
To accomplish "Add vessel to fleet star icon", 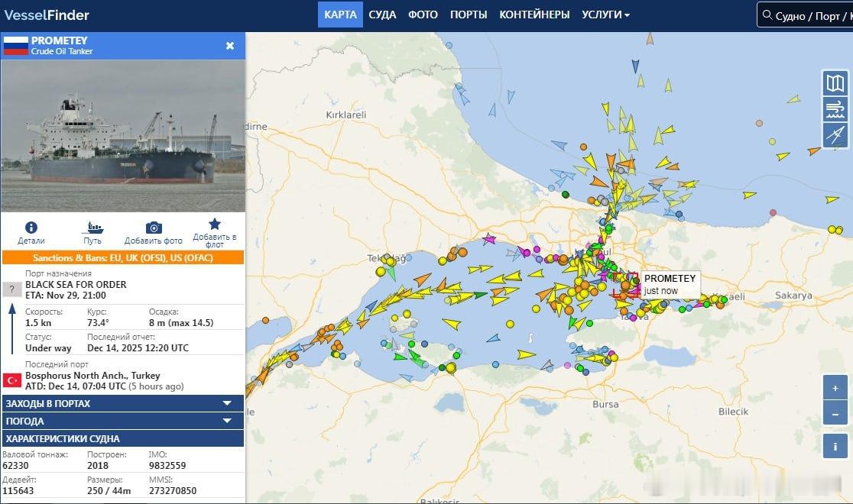I will (x=215, y=224).
